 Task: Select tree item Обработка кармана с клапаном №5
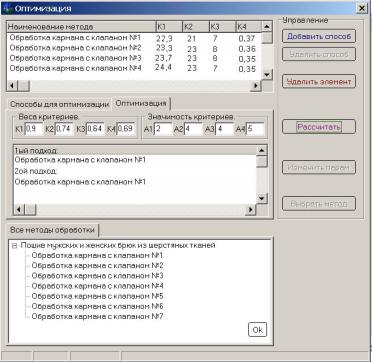point(97,296)
